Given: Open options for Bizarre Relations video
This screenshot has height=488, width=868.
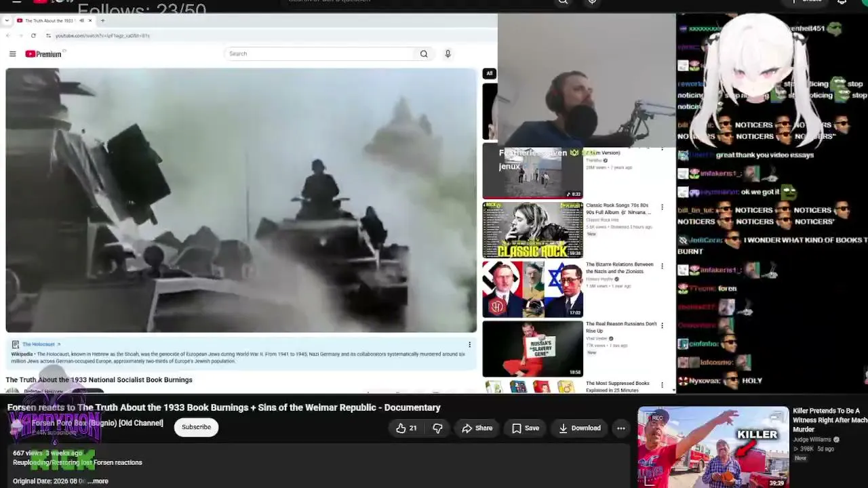Looking at the screenshot, I should pyautogui.click(x=662, y=266).
